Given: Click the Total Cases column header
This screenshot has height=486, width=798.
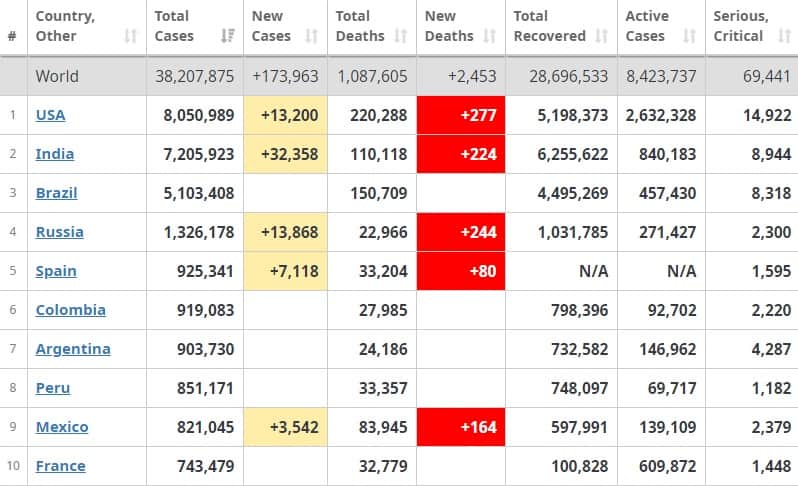Looking at the screenshot, I should click(x=195, y=27).
